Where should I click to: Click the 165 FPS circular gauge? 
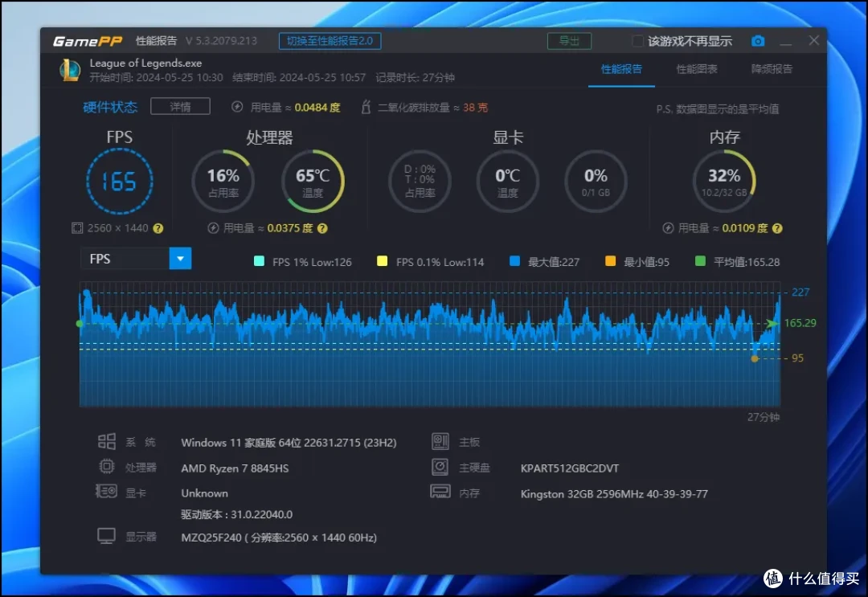click(x=120, y=181)
